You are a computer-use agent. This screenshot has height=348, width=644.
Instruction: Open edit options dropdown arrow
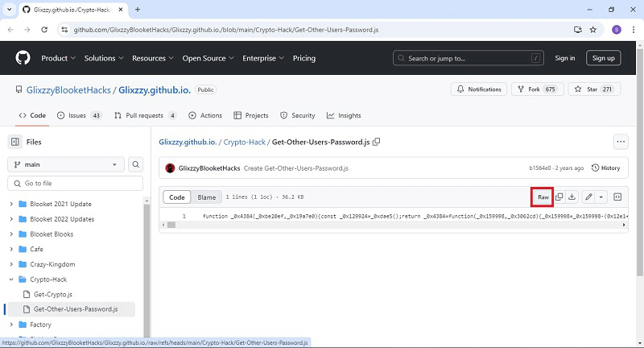pyautogui.click(x=601, y=197)
